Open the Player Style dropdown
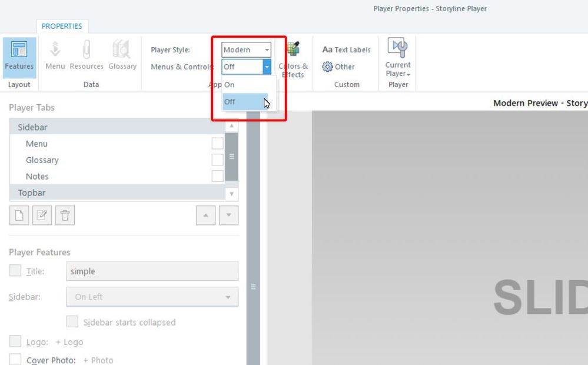This screenshot has width=588, height=365. coord(246,50)
